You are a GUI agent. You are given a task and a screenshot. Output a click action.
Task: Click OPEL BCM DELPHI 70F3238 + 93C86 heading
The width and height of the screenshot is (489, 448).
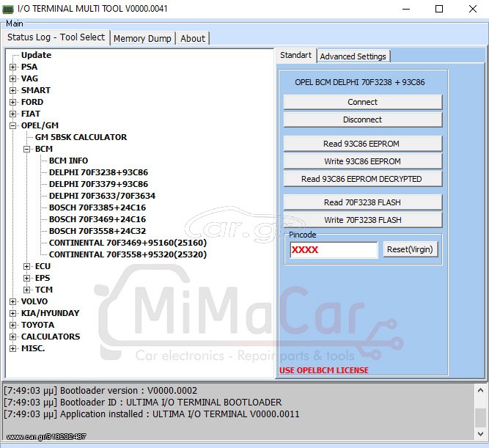(360, 82)
